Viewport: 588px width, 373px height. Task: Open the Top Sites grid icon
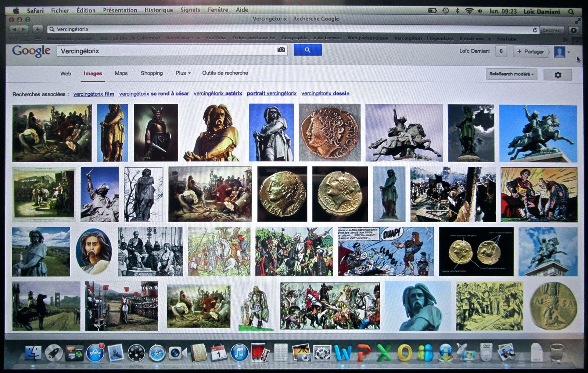[x=38, y=39]
